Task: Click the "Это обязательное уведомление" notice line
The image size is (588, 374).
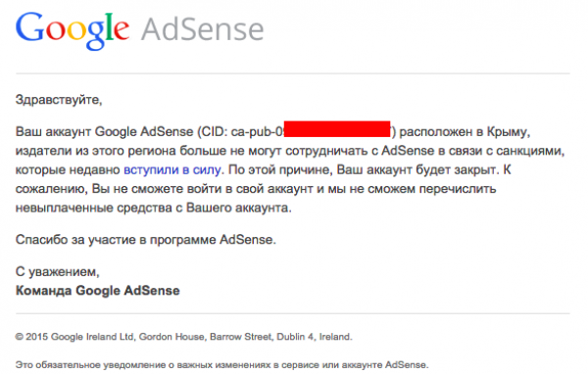Action: tap(221, 364)
